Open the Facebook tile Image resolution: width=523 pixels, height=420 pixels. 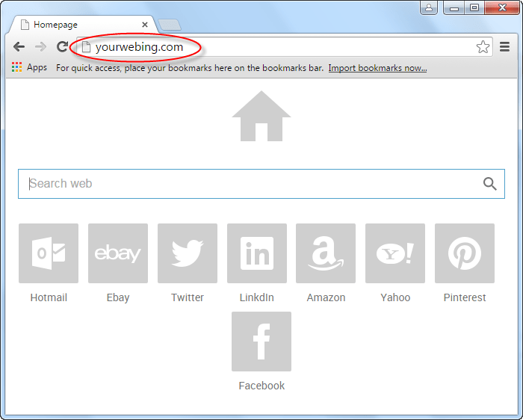[x=261, y=342]
